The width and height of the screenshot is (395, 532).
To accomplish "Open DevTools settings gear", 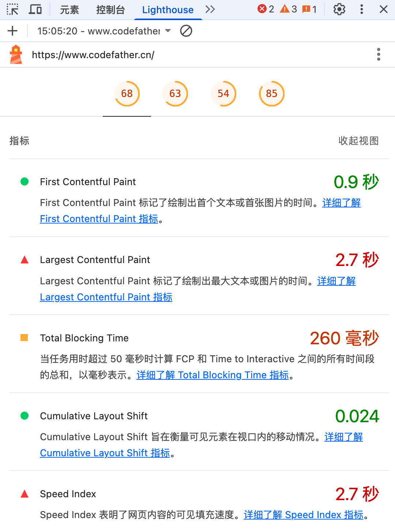I will click(339, 10).
